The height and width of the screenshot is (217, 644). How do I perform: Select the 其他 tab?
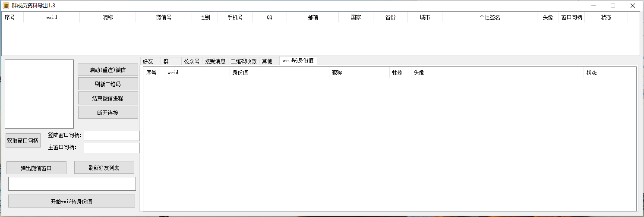click(269, 61)
